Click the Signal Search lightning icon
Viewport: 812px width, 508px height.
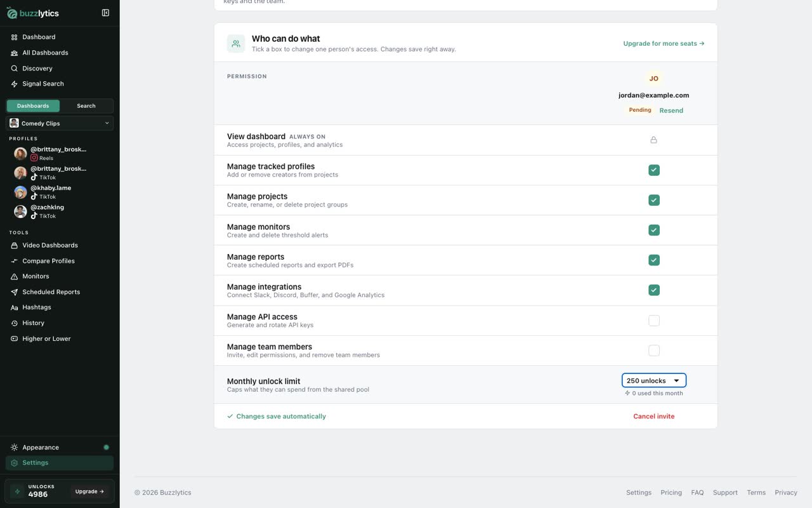14,84
